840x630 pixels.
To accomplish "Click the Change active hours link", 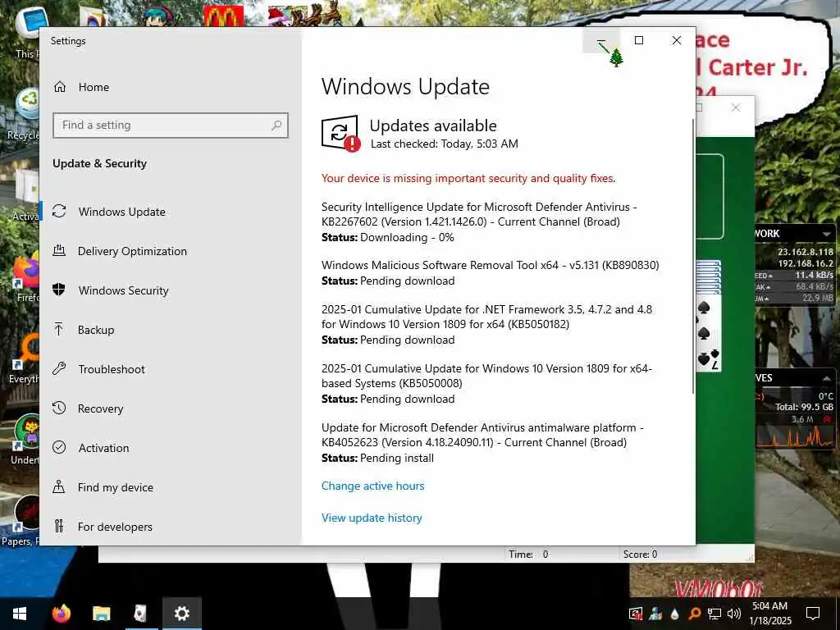I will [373, 486].
